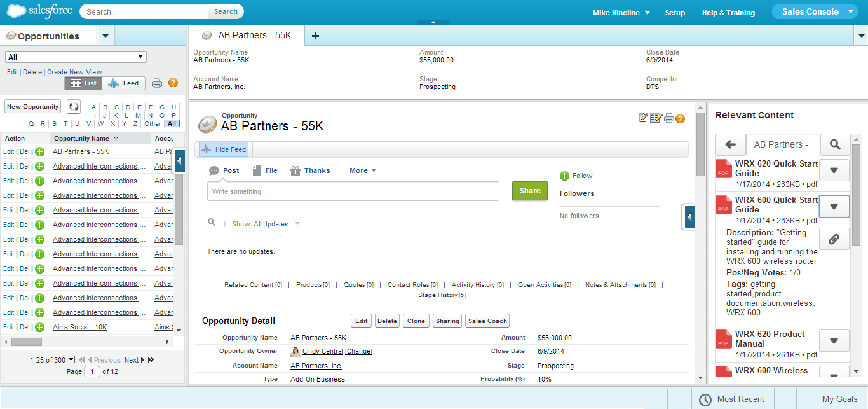Open Mike Hineline user menu
The image size is (868, 409).
coord(621,13)
